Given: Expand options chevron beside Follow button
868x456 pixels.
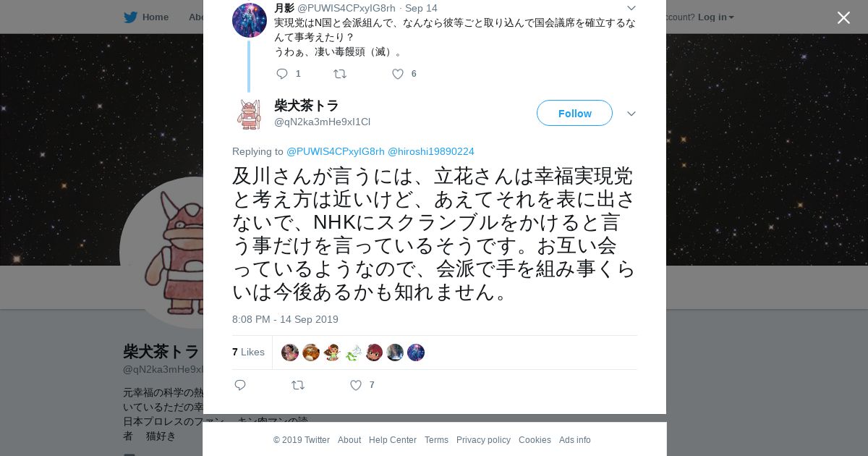Looking at the screenshot, I should (x=631, y=114).
